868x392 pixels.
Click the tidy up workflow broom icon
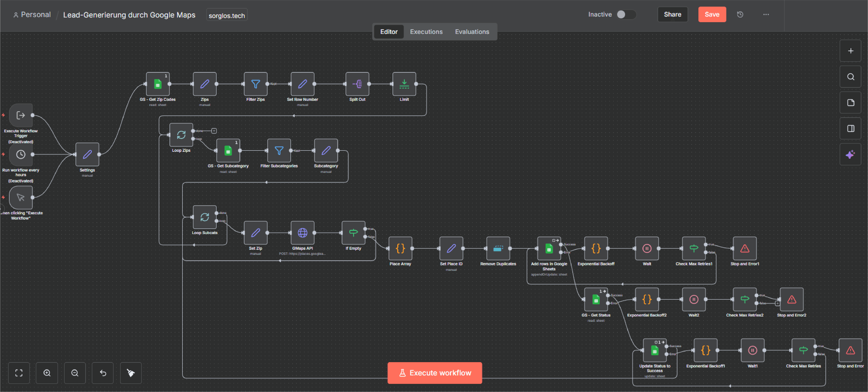[131, 373]
